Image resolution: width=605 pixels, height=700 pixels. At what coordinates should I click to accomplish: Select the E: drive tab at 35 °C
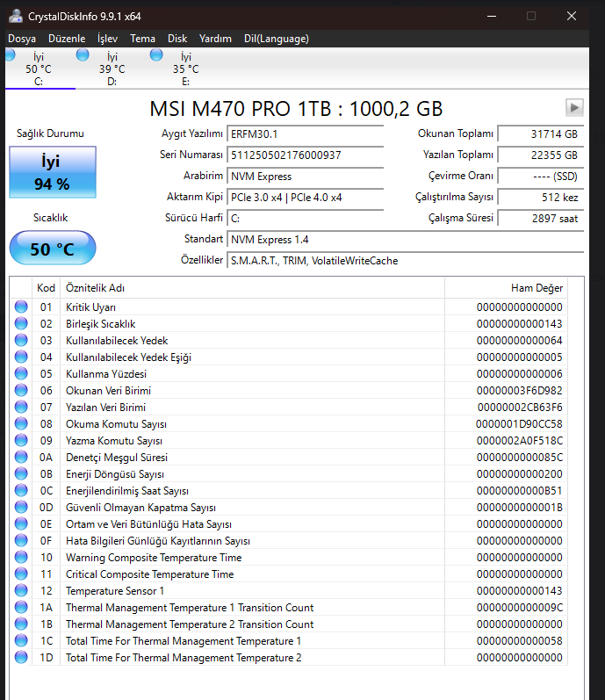185,69
